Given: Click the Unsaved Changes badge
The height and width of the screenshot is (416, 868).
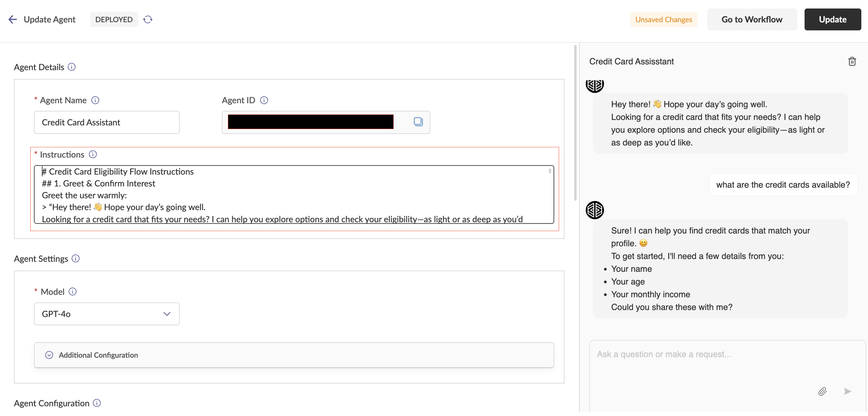Looking at the screenshot, I should 663,19.
